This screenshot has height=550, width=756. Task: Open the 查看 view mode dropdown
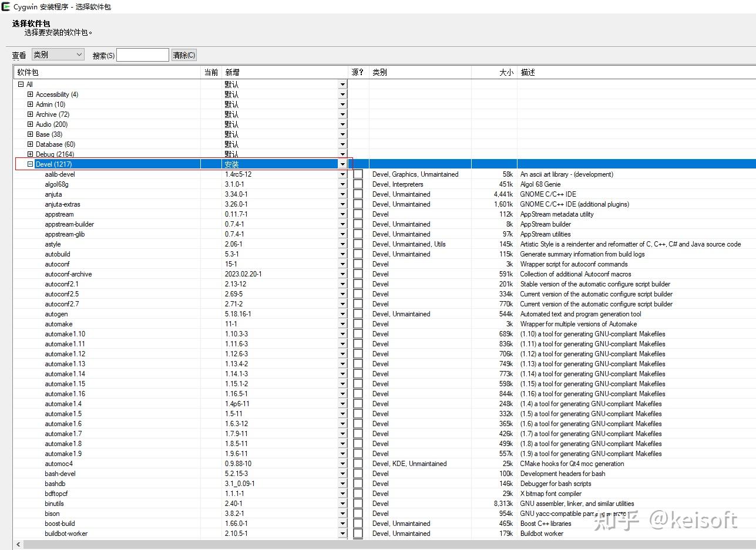[x=58, y=55]
